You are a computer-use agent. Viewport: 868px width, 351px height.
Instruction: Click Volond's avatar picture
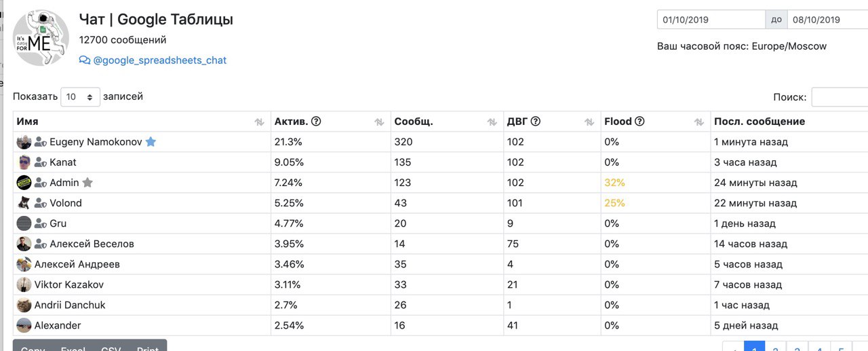pyautogui.click(x=24, y=203)
